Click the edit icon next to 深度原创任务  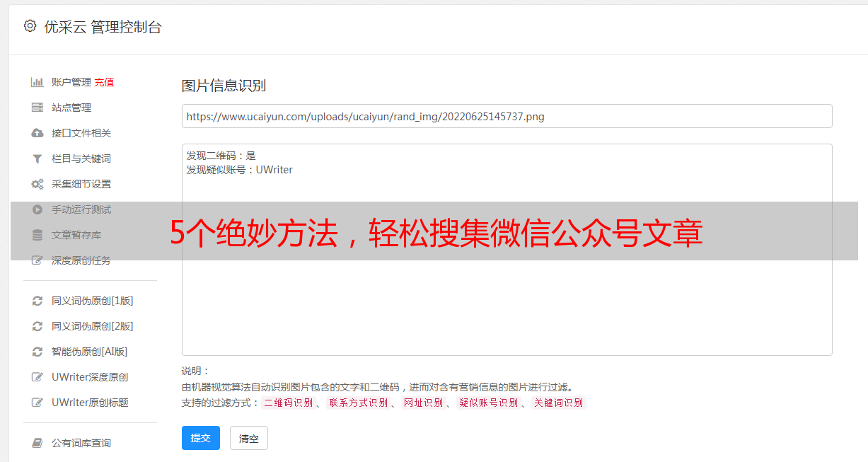click(37, 260)
